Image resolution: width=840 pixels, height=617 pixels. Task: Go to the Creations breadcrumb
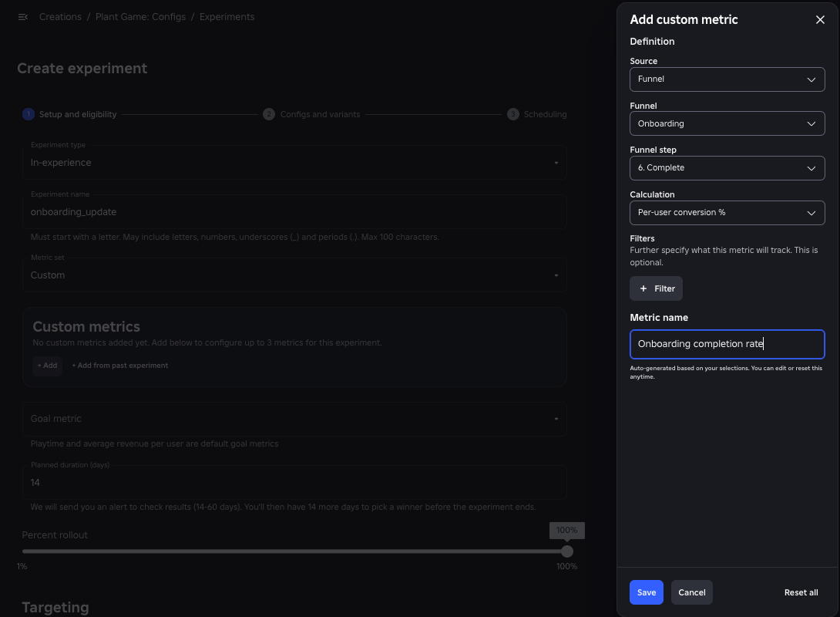tap(60, 17)
